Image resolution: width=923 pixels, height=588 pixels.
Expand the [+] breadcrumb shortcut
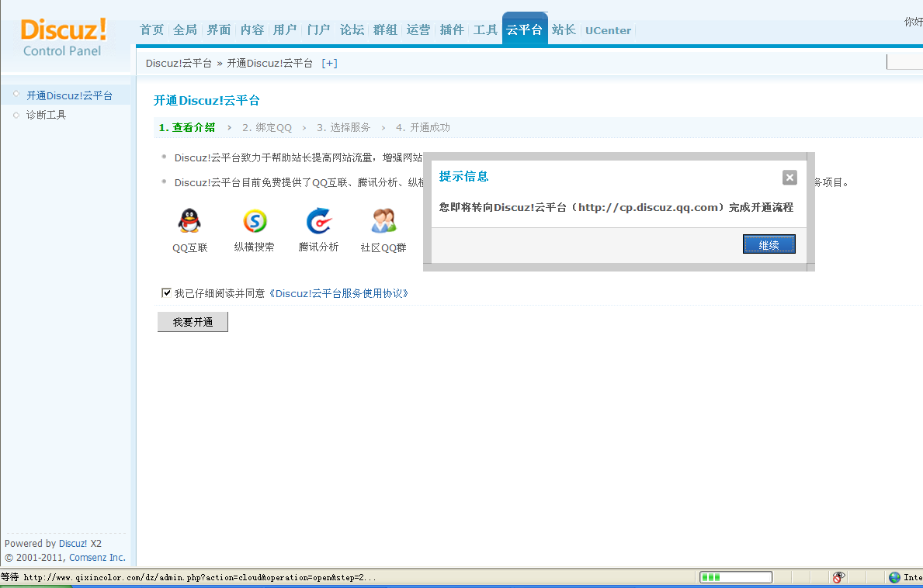coord(330,63)
